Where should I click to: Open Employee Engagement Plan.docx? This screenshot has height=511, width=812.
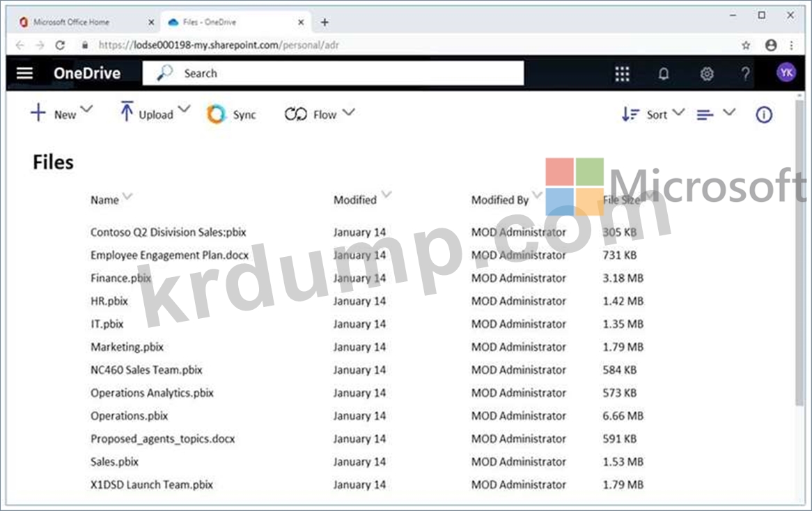(x=169, y=255)
